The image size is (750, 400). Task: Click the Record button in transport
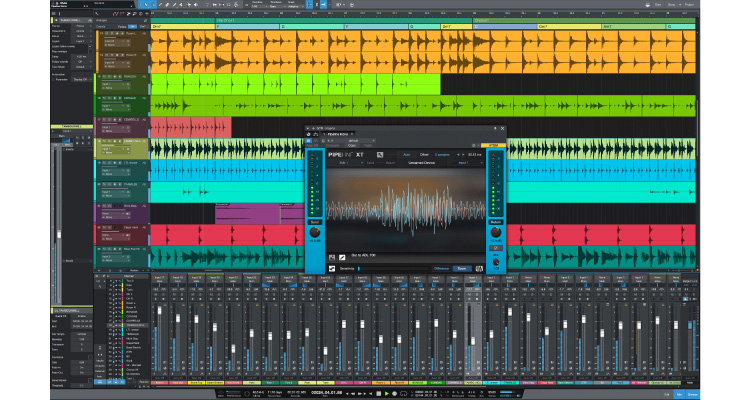[395, 393]
